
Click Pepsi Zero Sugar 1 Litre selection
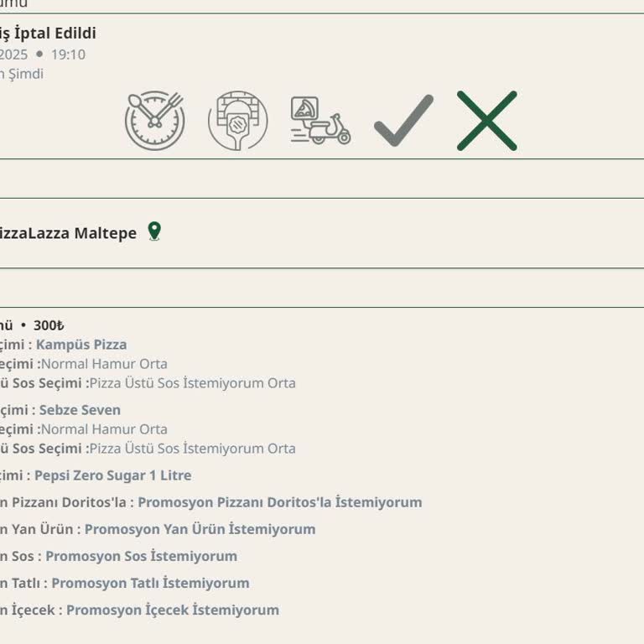click(113, 475)
